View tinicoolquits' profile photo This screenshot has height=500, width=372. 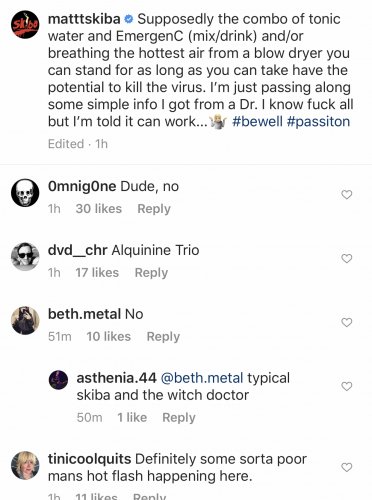tap(25, 466)
